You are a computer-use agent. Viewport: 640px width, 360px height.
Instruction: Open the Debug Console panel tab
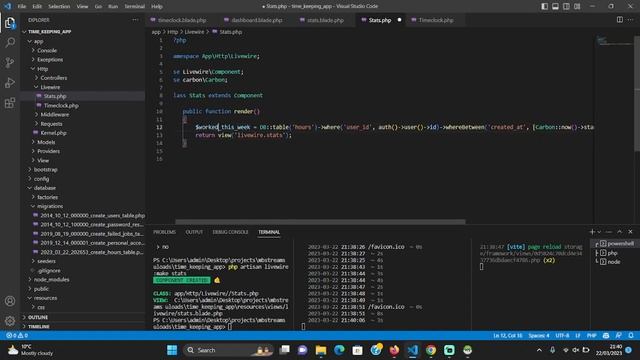230,232
